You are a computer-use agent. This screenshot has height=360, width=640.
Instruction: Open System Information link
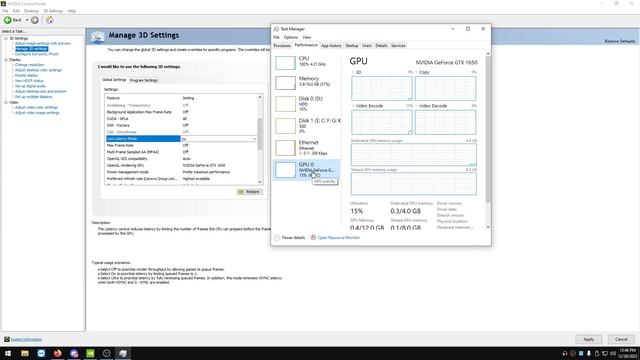point(26,340)
